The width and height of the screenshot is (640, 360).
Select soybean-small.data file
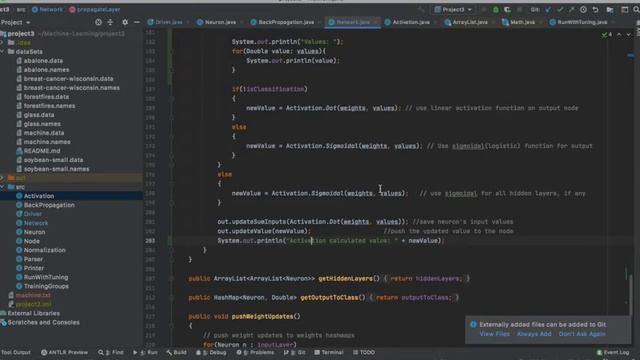[x=53, y=160]
